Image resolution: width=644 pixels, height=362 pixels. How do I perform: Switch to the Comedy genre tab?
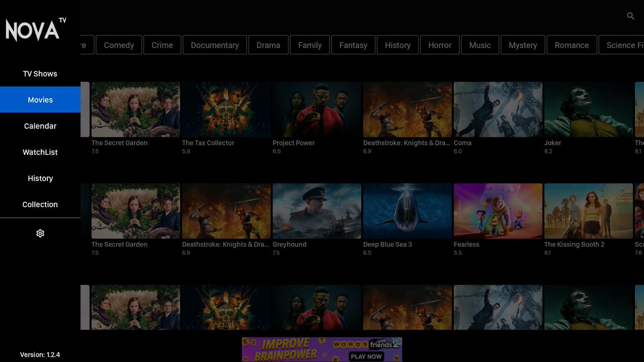click(119, 45)
